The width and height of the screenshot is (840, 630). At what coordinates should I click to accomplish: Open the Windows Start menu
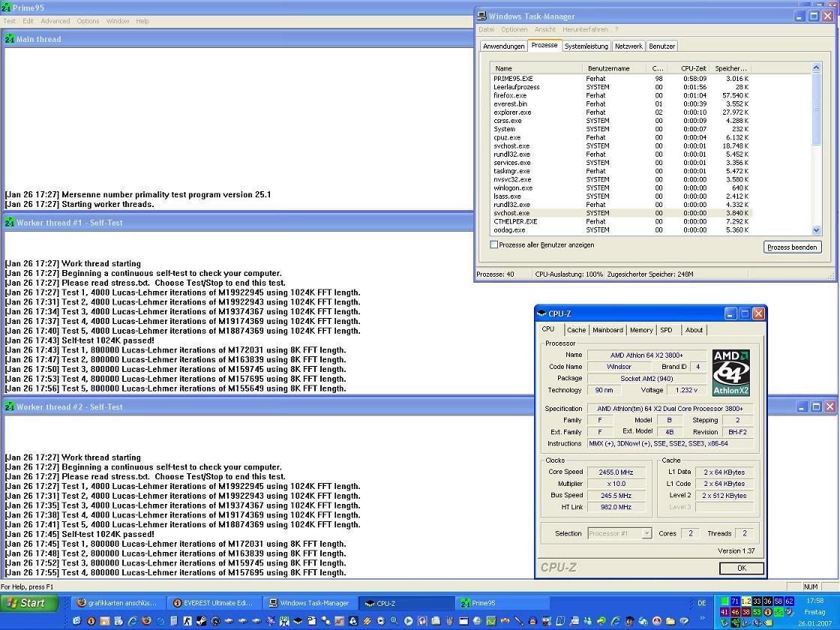(29, 603)
